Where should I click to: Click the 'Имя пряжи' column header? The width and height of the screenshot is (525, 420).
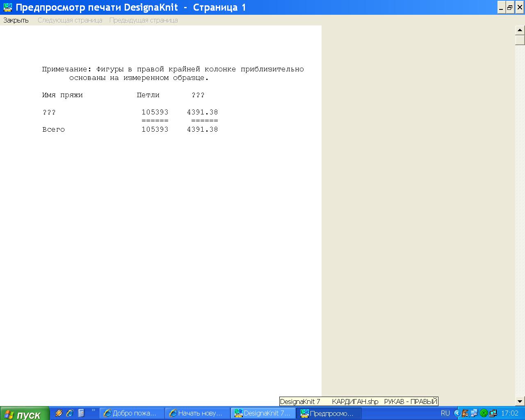pos(62,95)
